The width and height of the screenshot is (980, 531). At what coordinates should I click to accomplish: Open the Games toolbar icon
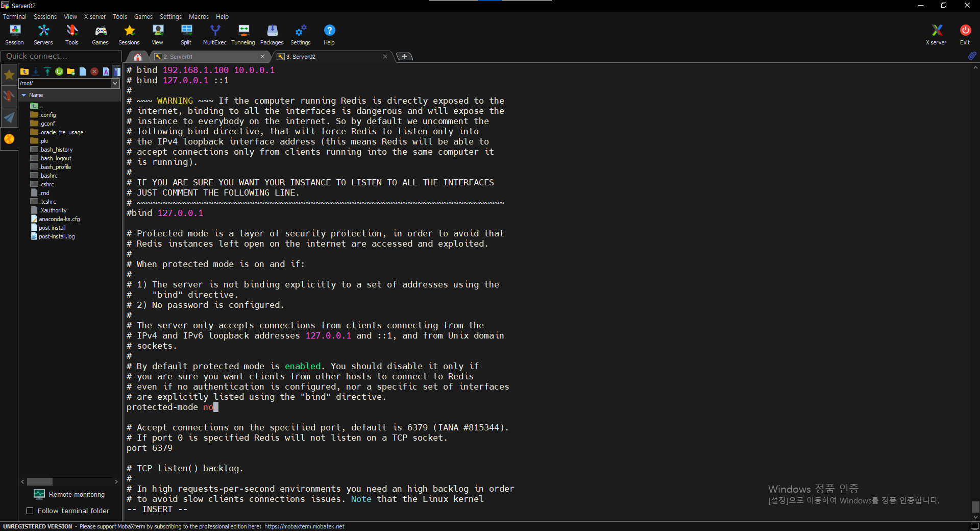(101, 35)
